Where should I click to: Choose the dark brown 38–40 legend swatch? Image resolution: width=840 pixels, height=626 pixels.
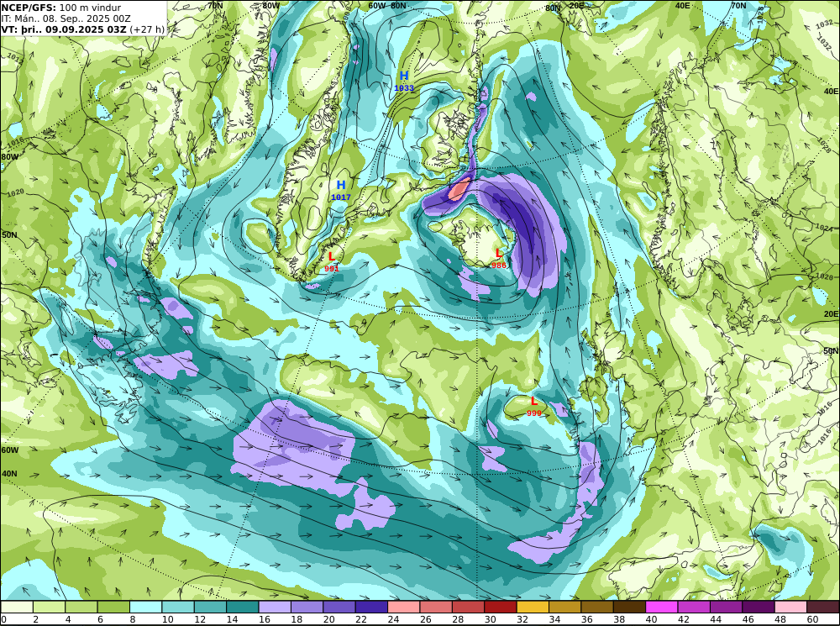click(630, 607)
